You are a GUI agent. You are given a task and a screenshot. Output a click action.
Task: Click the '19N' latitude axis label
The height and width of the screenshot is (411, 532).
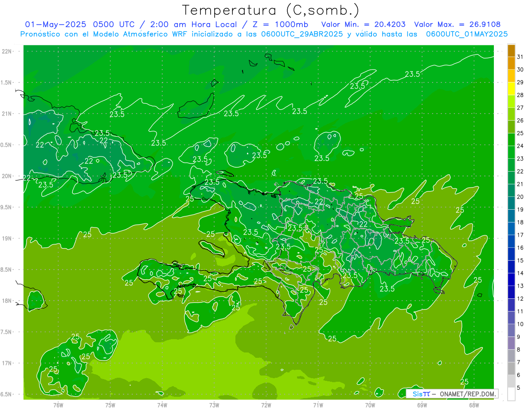point(7,239)
